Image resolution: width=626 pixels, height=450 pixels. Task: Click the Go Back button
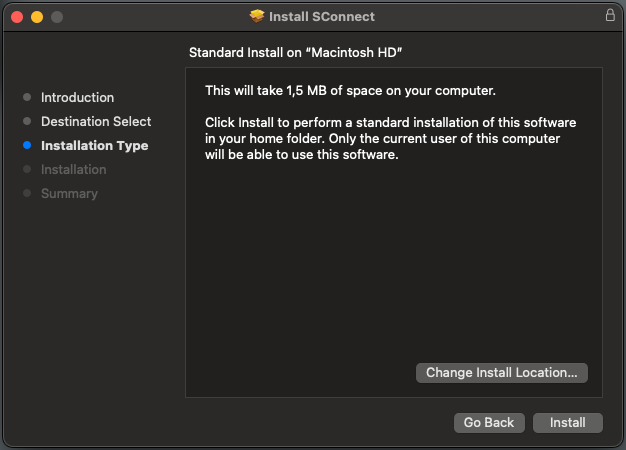(489, 423)
